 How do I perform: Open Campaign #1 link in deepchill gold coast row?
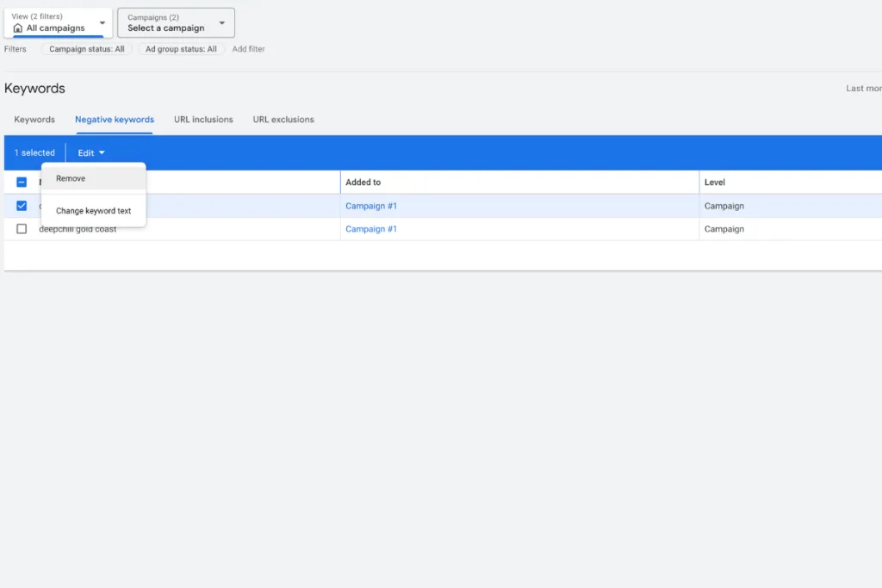[x=371, y=229]
